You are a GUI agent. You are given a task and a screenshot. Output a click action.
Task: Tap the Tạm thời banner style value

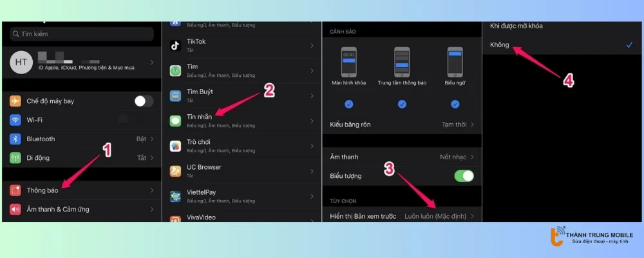[454, 124]
